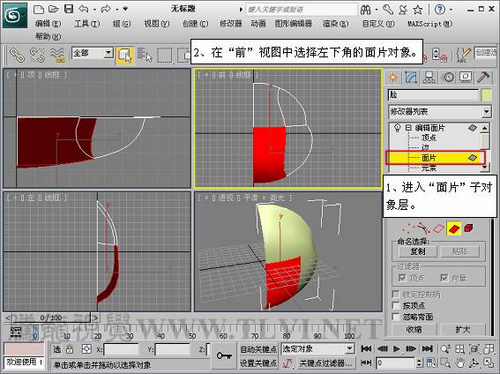This screenshot has height=374, width=500.
Task: Switch to the Display panel tab
Action: pyautogui.click(x=466, y=78)
